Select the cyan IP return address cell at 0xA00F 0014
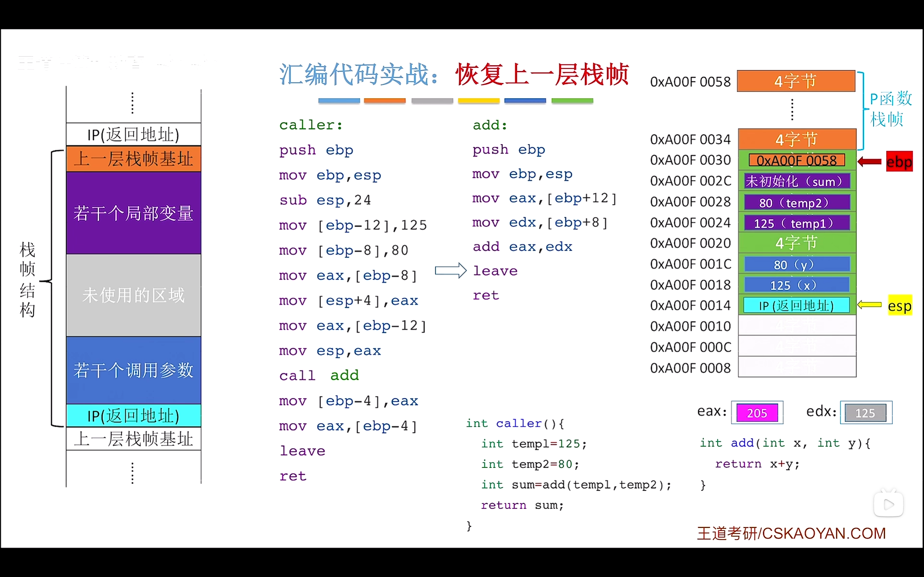This screenshot has width=924, height=577. 797,305
